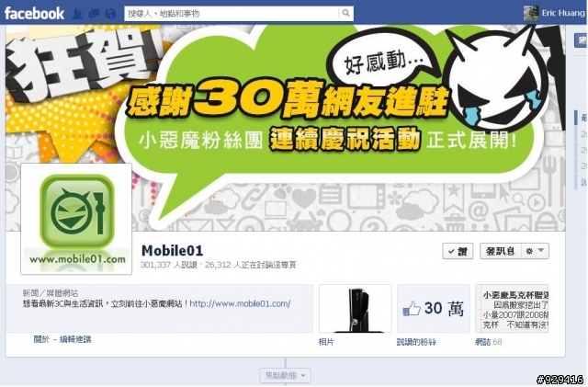
Task: Open the messages icon in top bar
Action: (94, 14)
